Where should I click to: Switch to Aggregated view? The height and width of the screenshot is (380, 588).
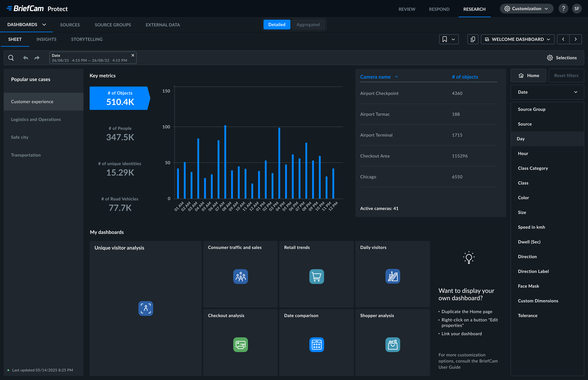click(308, 25)
